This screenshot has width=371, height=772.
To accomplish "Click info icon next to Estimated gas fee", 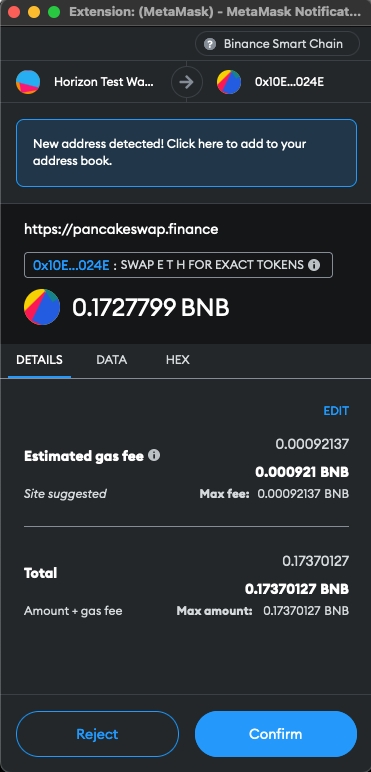I will click(x=154, y=455).
